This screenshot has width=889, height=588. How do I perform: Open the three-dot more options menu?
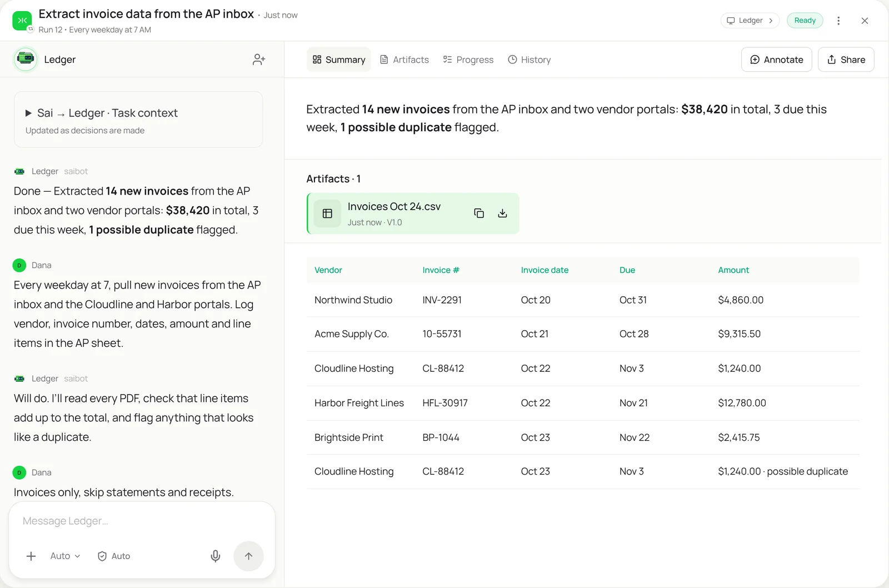tap(838, 21)
